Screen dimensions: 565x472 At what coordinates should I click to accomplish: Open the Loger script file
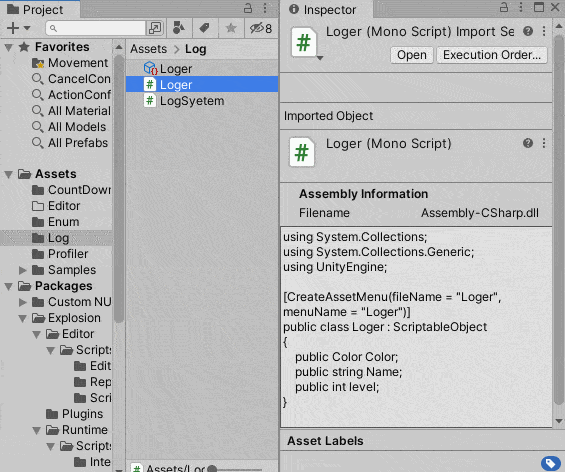coord(412,55)
